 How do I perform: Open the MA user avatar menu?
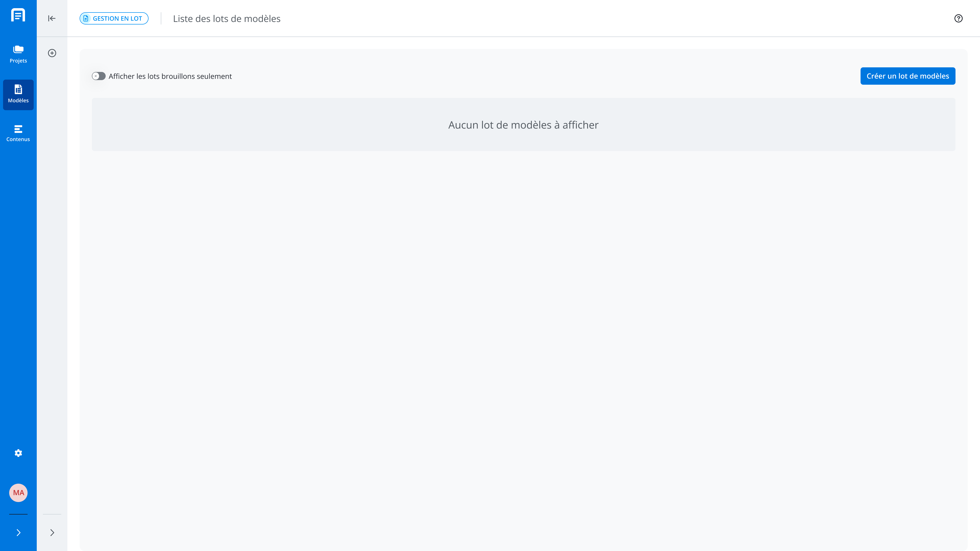[18, 493]
